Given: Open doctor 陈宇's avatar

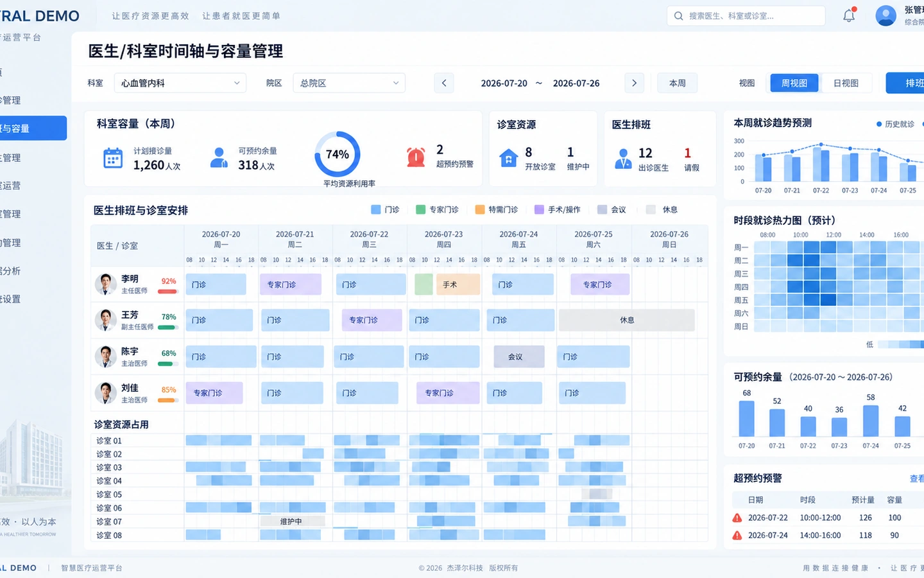Looking at the screenshot, I should pyautogui.click(x=105, y=356).
